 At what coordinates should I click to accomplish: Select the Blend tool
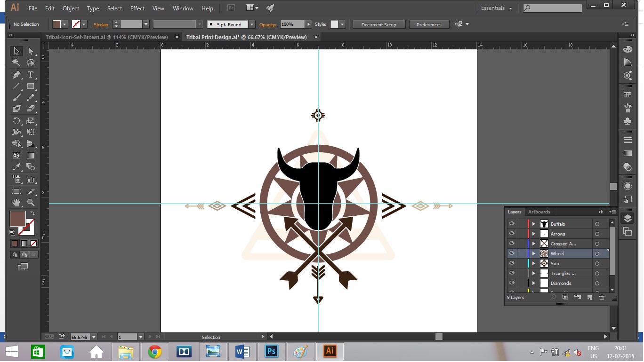(x=31, y=167)
